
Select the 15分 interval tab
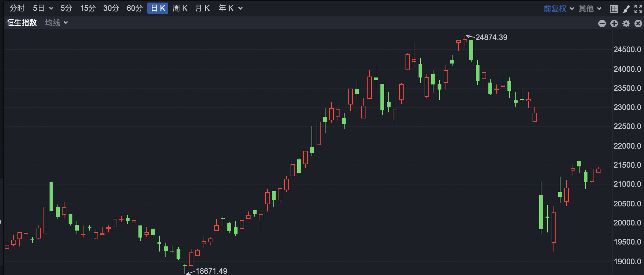click(88, 8)
